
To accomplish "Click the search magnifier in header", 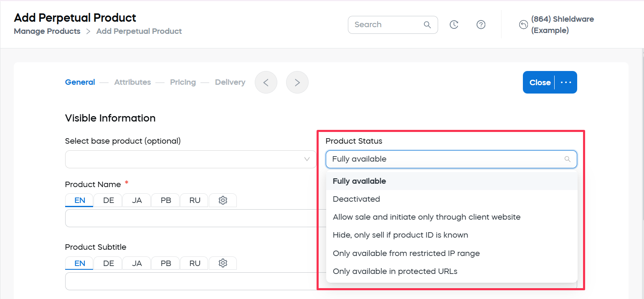I will pos(427,25).
